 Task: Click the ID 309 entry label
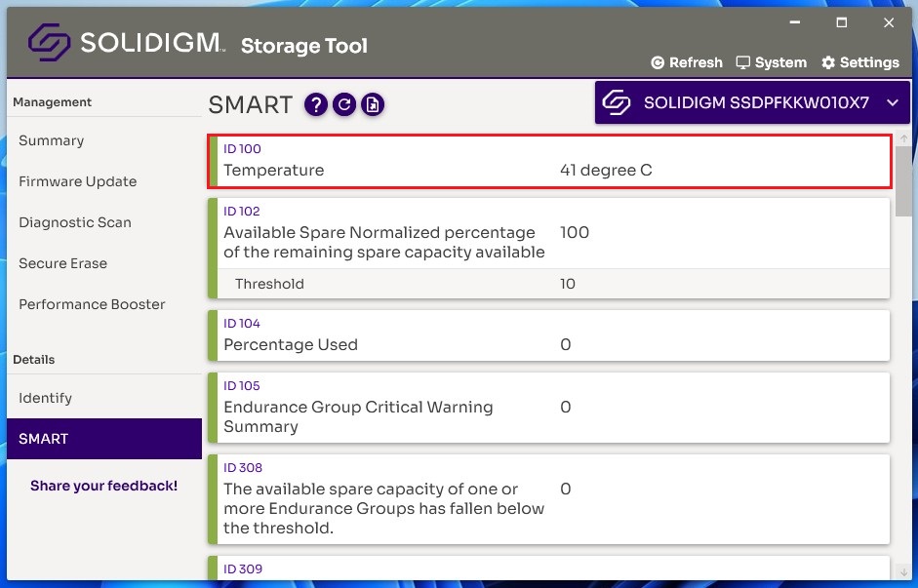243,568
